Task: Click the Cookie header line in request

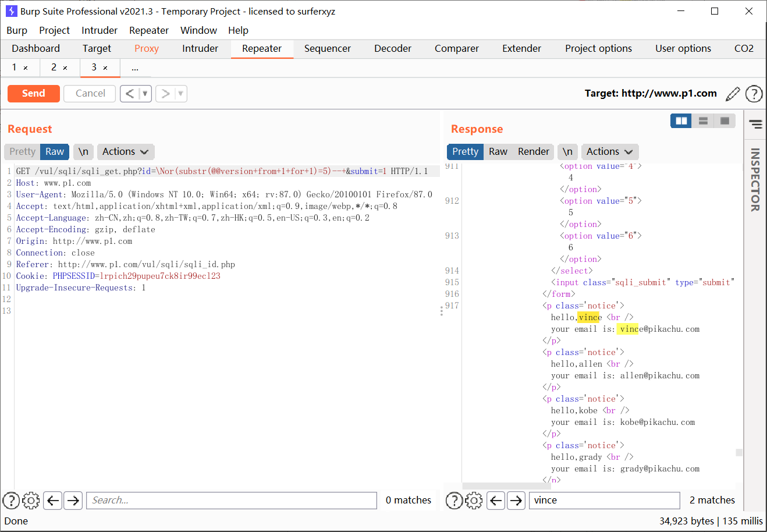Action: (x=118, y=276)
